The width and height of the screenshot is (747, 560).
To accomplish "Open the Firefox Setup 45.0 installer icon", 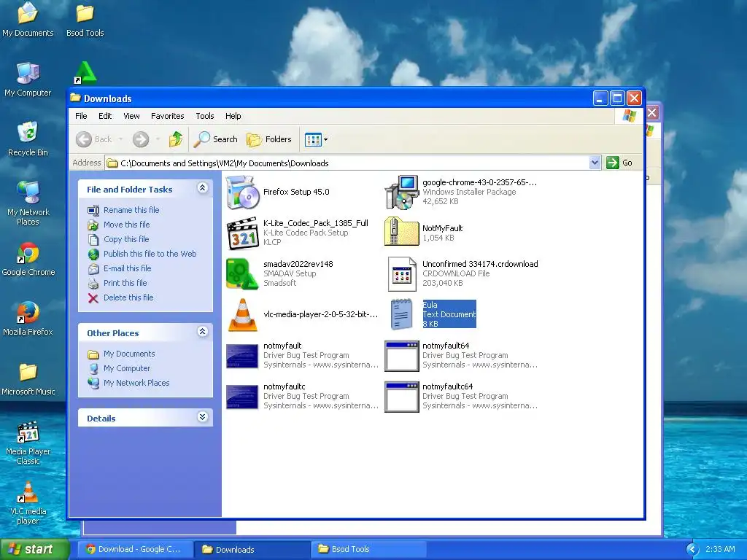I will pyautogui.click(x=242, y=192).
